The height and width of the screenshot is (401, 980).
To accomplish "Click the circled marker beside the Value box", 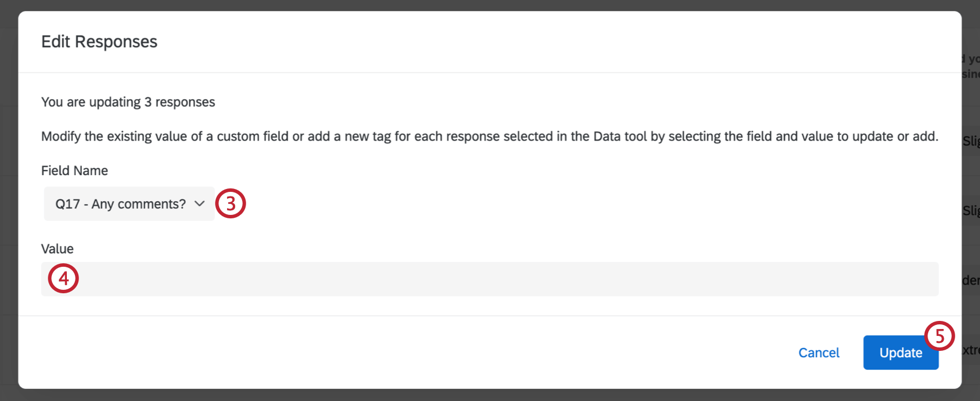I will pos(63,279).
